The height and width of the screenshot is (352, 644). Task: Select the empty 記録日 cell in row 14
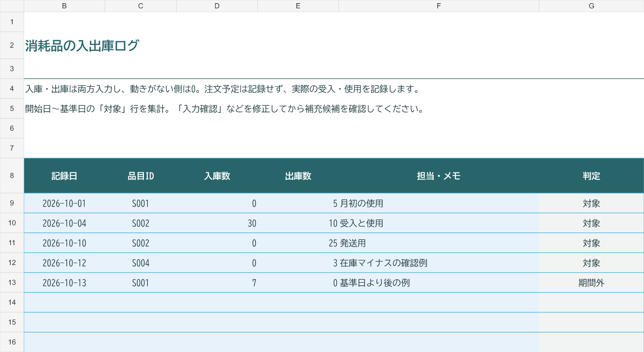click(x=64, y=303)
